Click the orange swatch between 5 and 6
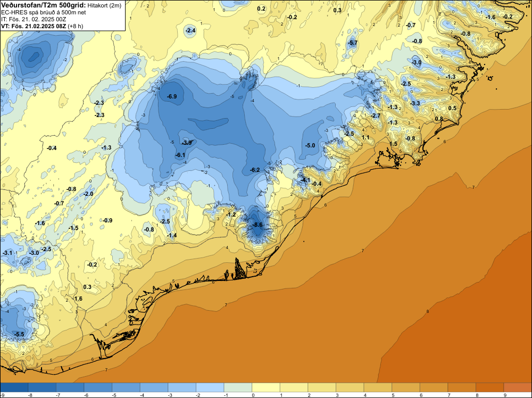Screen dimensions: 532x398 point(406,387)
